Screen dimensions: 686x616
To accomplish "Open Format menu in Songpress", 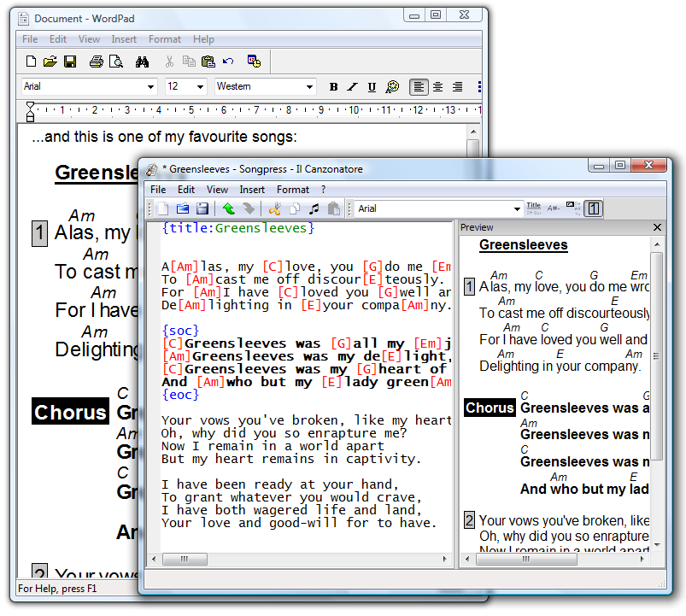I will pos(293,190).
